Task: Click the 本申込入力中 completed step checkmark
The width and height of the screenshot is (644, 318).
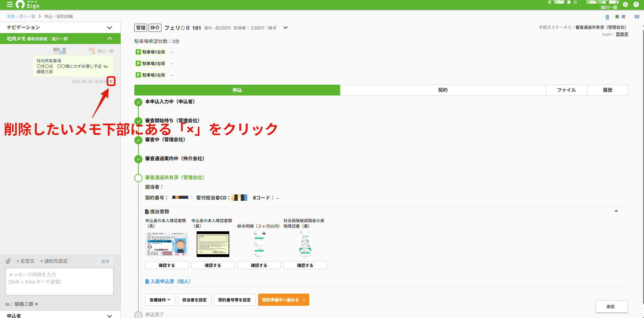Action: 138,102
